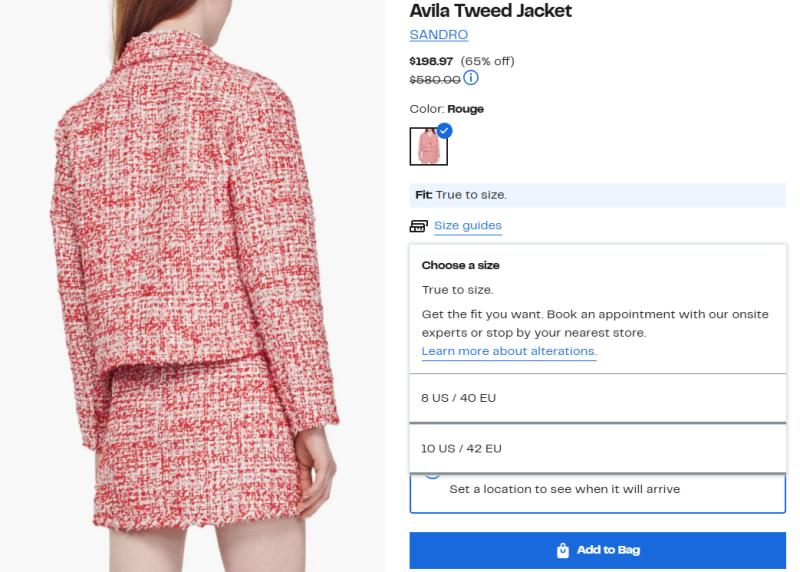Click the crossed-out $580.00 original price
The height and width of the screenshot is (572, 800).
point(435,80)
